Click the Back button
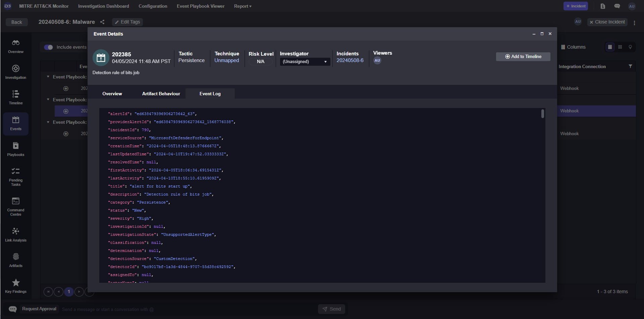 pos(17,22)
